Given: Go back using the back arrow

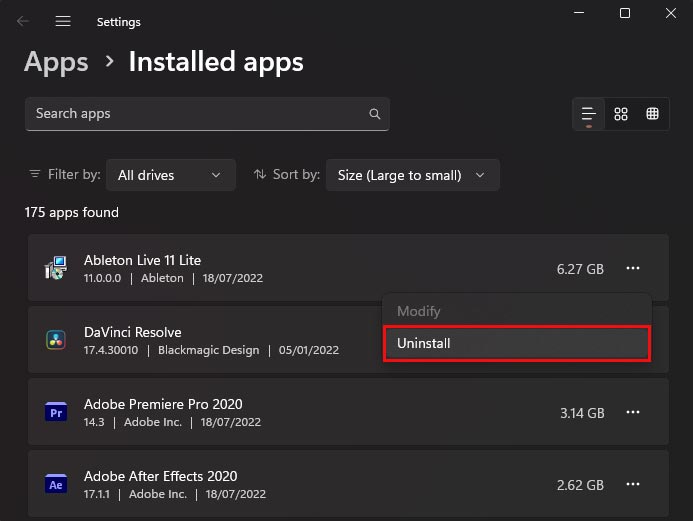Looking at the screenshot, I should click(x=23, y=21).
